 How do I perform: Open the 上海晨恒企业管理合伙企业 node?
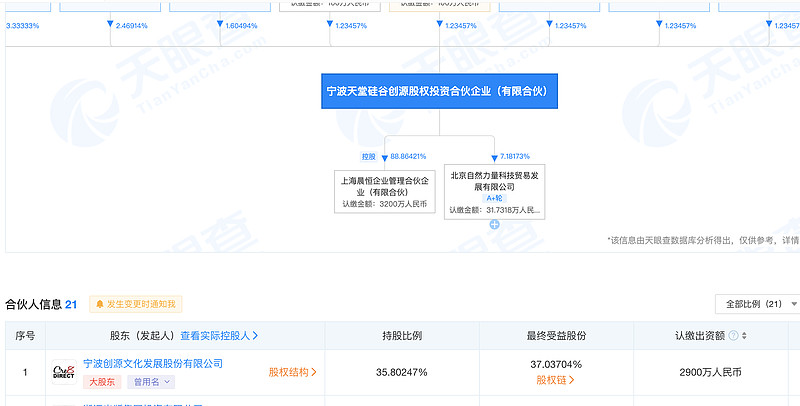[x=385, y=192]
